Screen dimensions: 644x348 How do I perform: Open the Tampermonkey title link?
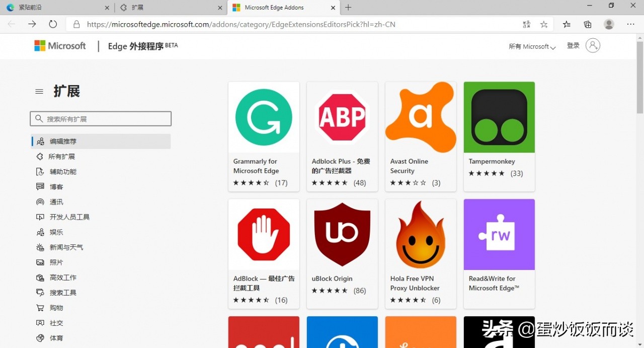click(492, 162)
